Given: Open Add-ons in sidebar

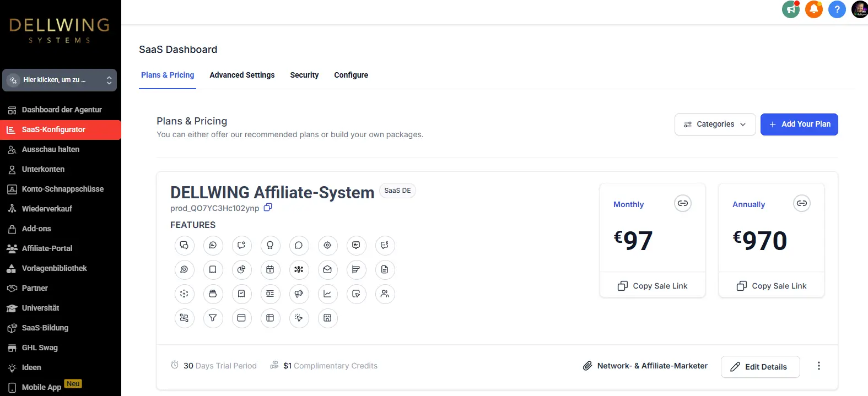Looking at the screenshot, I should coord(61,229).
